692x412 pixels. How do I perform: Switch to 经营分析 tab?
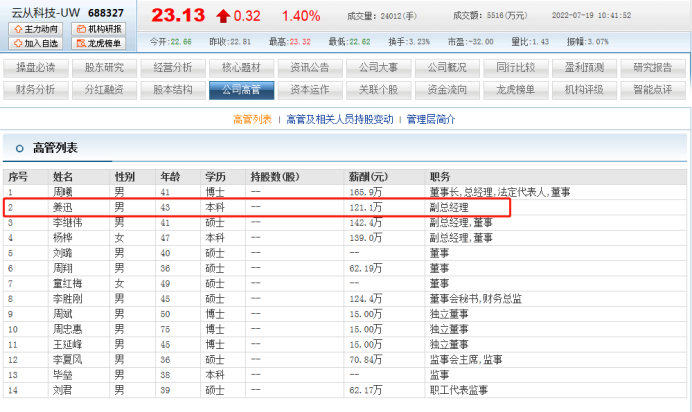[173, 68]
